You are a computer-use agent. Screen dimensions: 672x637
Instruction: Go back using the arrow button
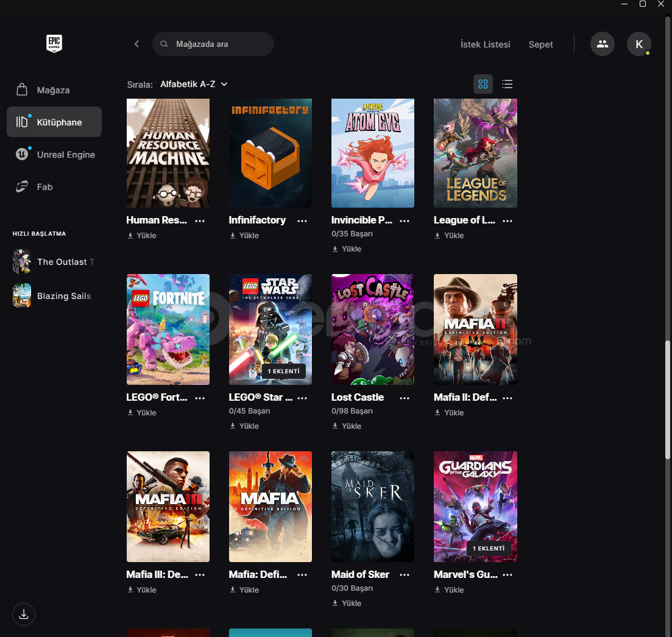(136, 44)
